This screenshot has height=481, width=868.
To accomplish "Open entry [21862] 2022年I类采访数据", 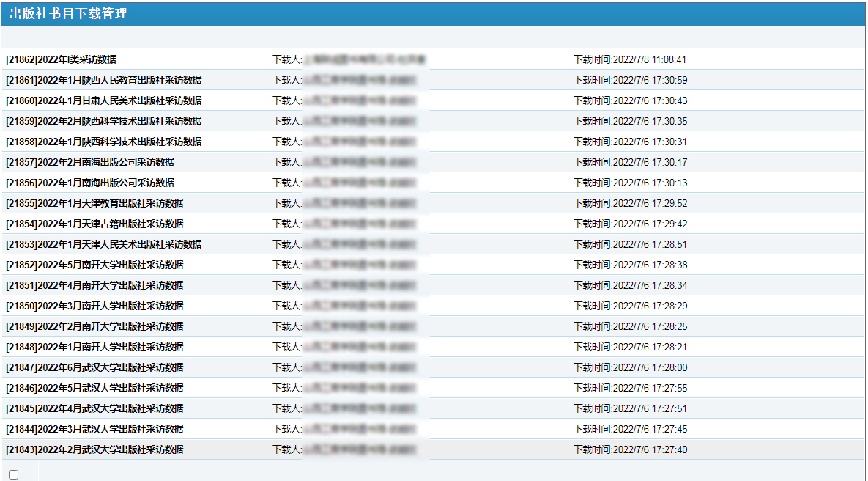I will (61, 59).
